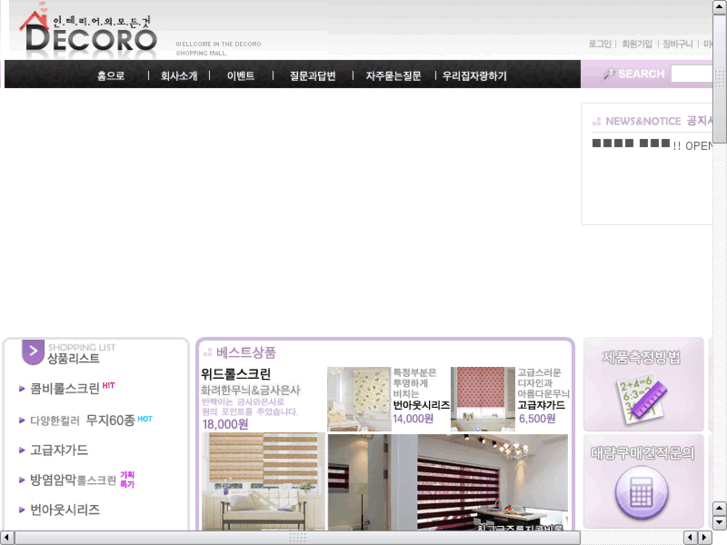Click the DECORO house logo
727x545 pixels.
[x=88, y=31]
